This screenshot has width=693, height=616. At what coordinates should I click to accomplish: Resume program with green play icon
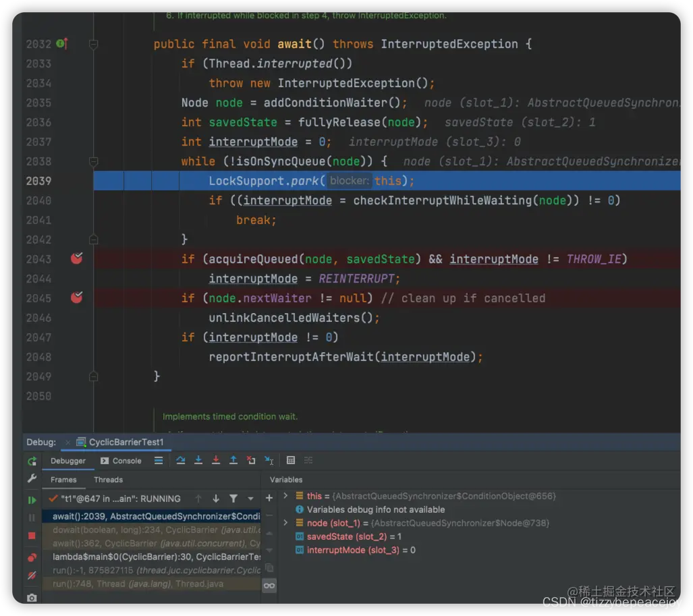[x=32, y=500]
